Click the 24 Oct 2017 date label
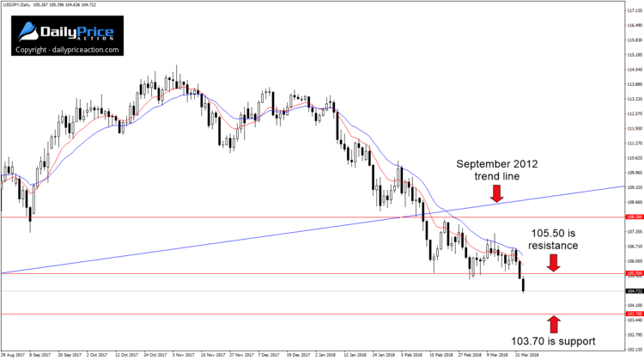Image resolution: width=644 pixels, height=360 pixels. click(155, 355)
